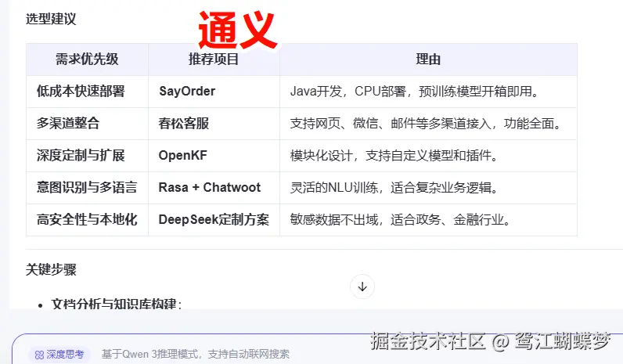This screenshot has width=623, height=364.
Task: Click the 多渠道整合 cell
Action: click(87, 124)
